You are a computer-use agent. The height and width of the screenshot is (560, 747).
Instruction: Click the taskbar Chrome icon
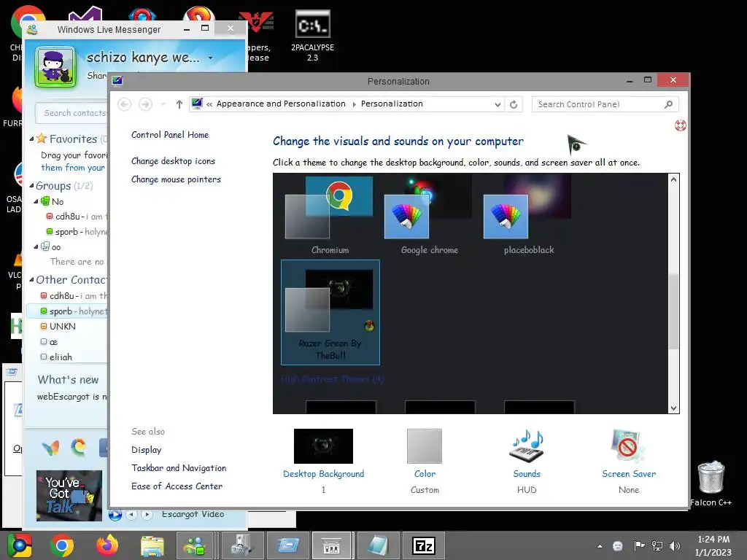61,545
